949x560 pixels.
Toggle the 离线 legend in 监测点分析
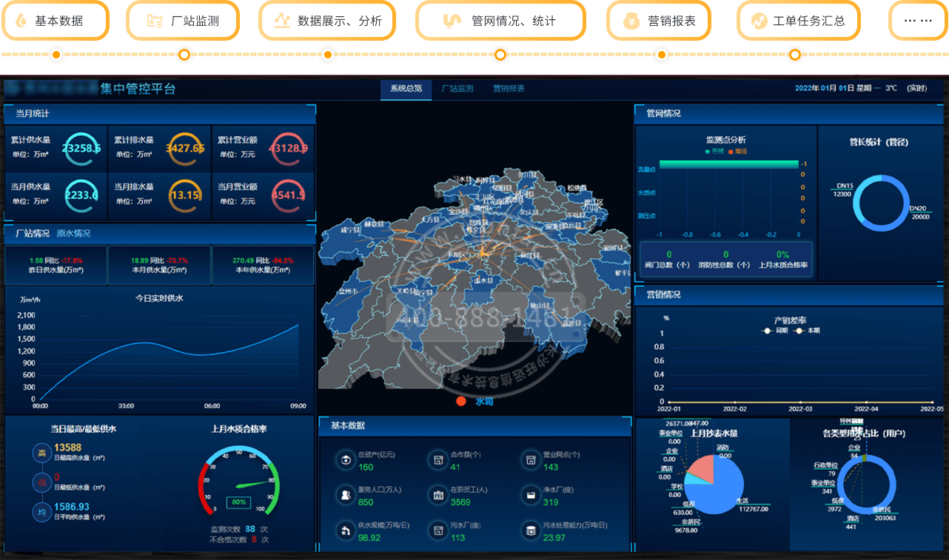[x=737, y=151]
